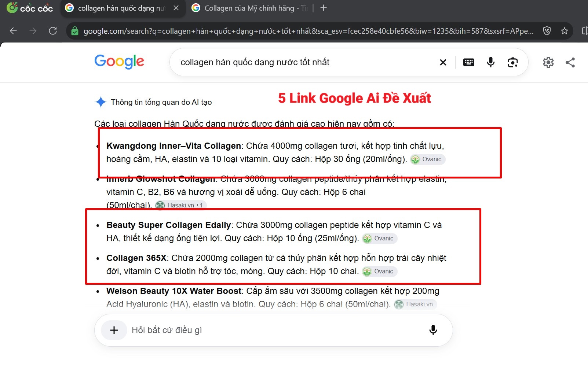The height and width of the screenshot is (365, 588).
Task: Select 'Welson Beauty 10X Water Boost' text
Action: point(174,291)
